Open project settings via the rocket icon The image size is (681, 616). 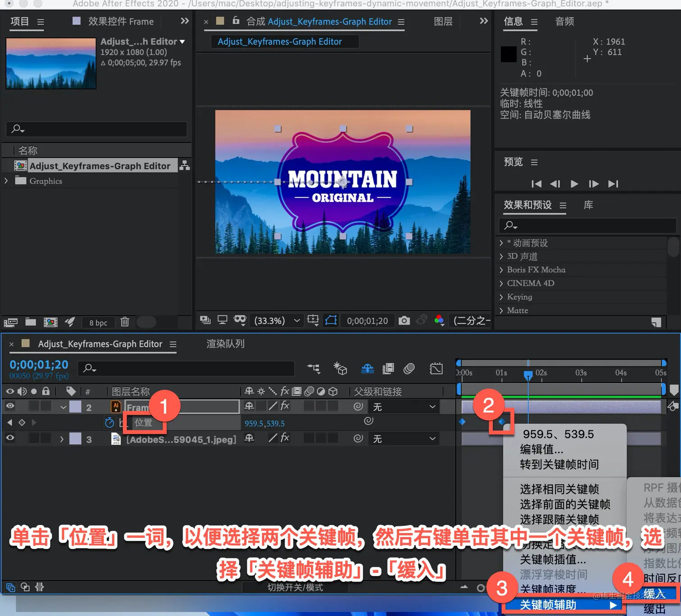pyautogui.click(x=70, y=321)
